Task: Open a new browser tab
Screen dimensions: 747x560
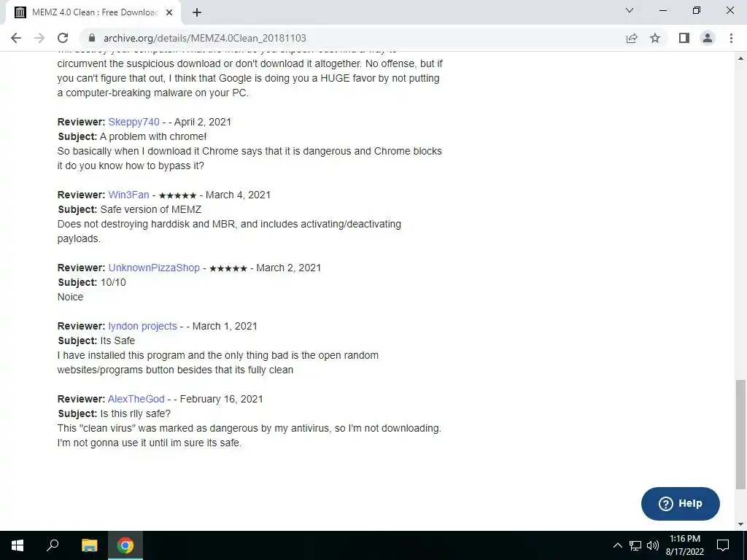Action: [197, 12]
